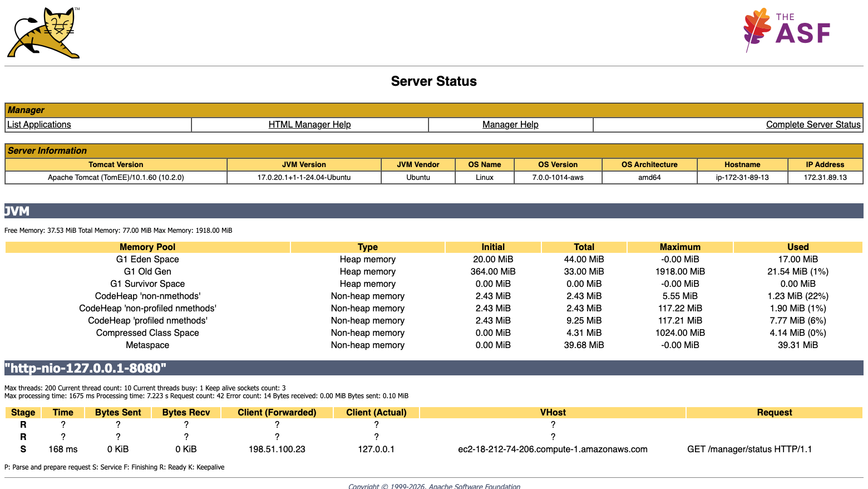Click the 'Max processing time: 1675 ms' line
The width and height of the screenshot is (868, 489).
tap(206, 396)
